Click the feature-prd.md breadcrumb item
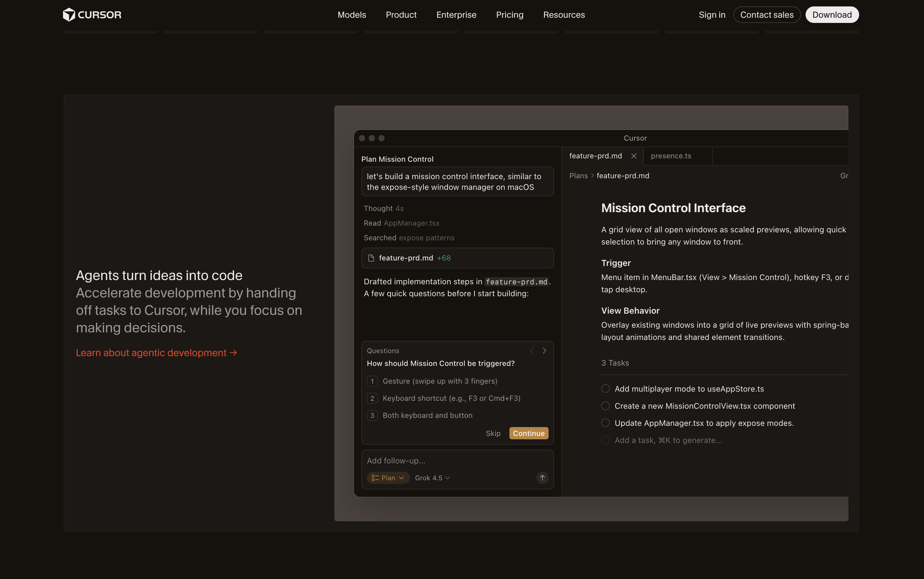Viewport: 924px width, 579px height. click(x=623, y=176)
